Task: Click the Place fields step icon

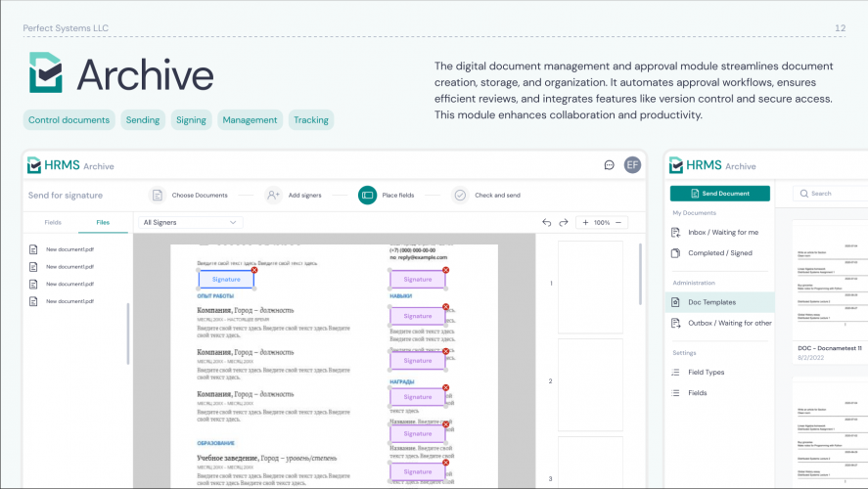Action: coord(367,196)
